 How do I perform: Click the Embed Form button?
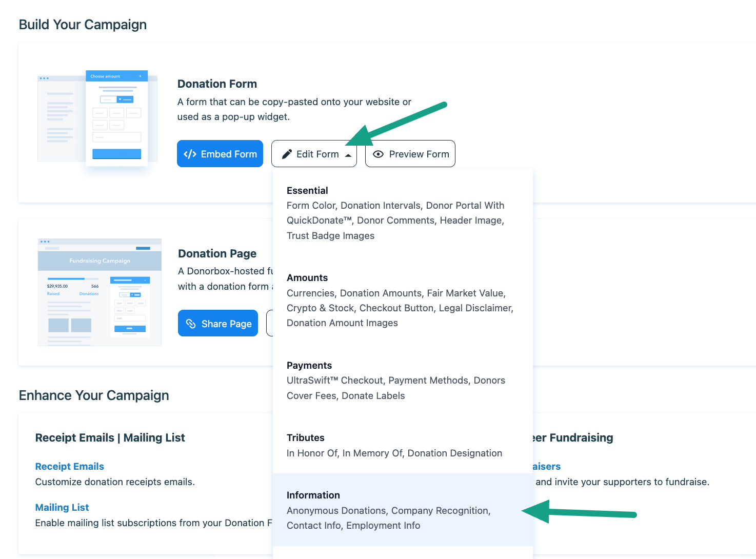[x=220, y=154]
